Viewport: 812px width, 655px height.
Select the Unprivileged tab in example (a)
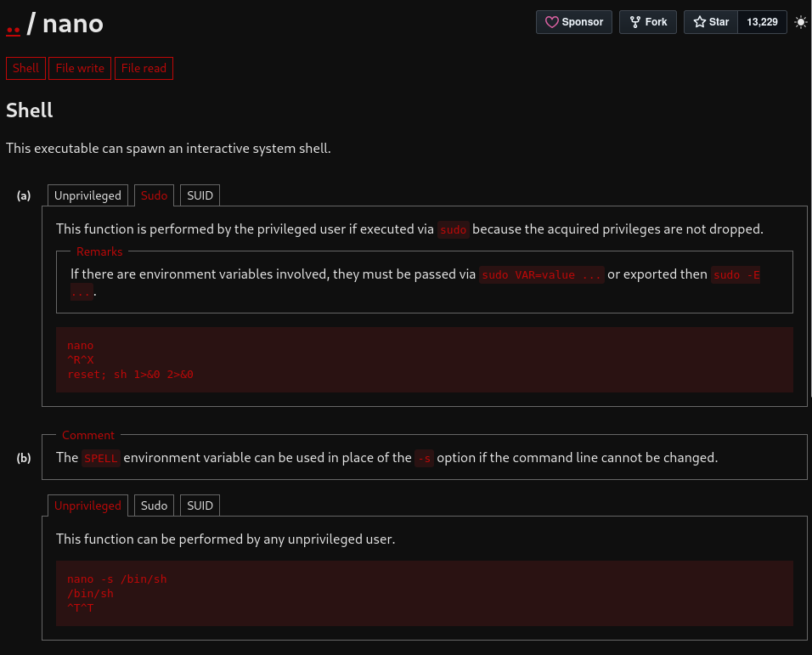[x=87, y=195]
